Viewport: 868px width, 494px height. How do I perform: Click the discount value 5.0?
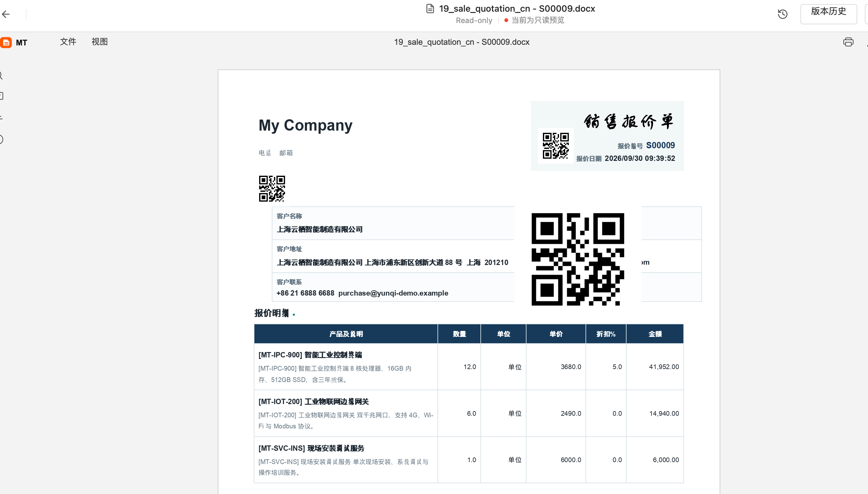[x=617, y=367]
